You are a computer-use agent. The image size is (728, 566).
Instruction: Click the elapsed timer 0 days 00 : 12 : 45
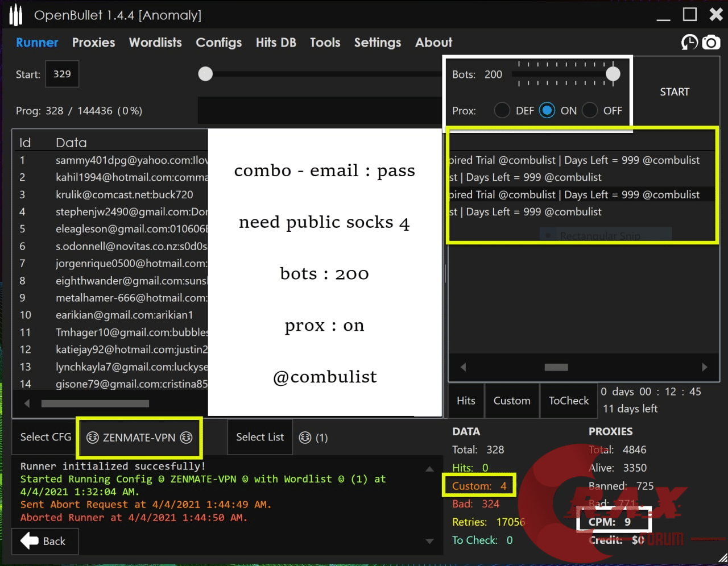[x=651, y=392]
